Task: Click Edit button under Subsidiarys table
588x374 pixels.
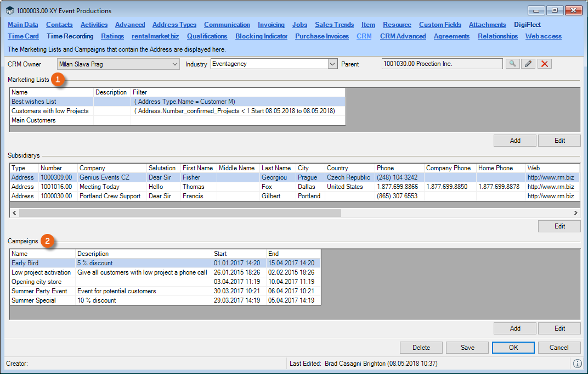Action: 559,226
